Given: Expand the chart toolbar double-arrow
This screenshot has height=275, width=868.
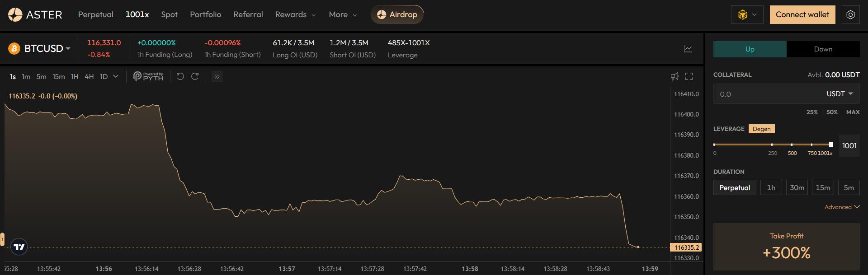Looking at the screenshot, I should [x=217, y=76].
